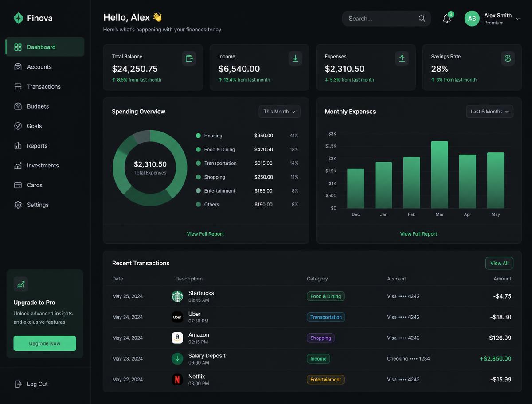532x404 pixels.
Task: Click the $950.00 Housing amount
Action: point(264,136)
